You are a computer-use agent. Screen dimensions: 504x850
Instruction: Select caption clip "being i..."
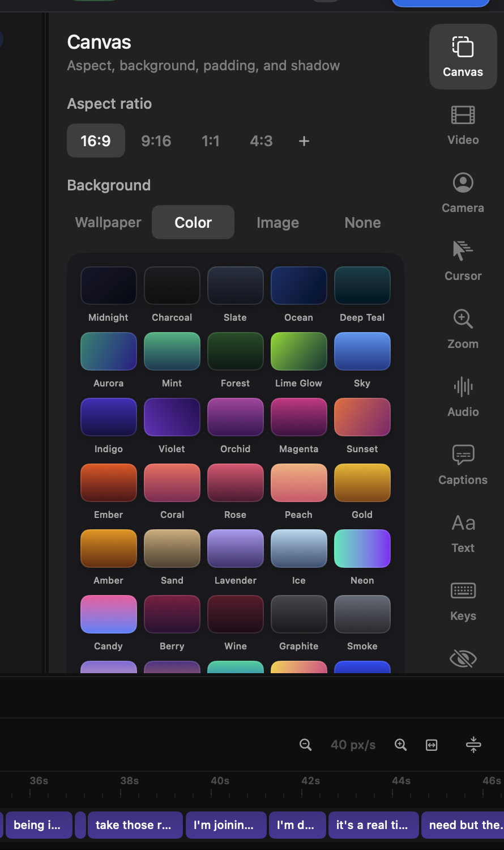[39, 825]
